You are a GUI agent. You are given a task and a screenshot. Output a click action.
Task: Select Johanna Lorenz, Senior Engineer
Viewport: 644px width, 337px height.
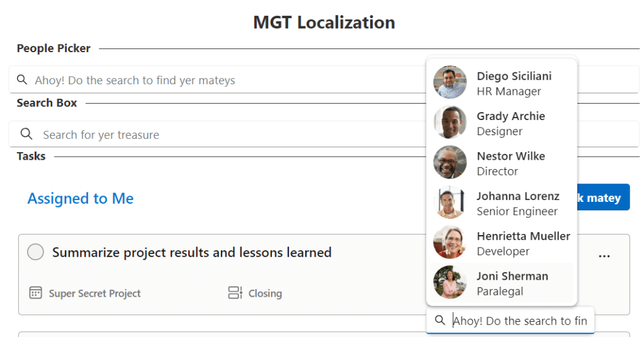pyautogui.click(x=517, y=203)
